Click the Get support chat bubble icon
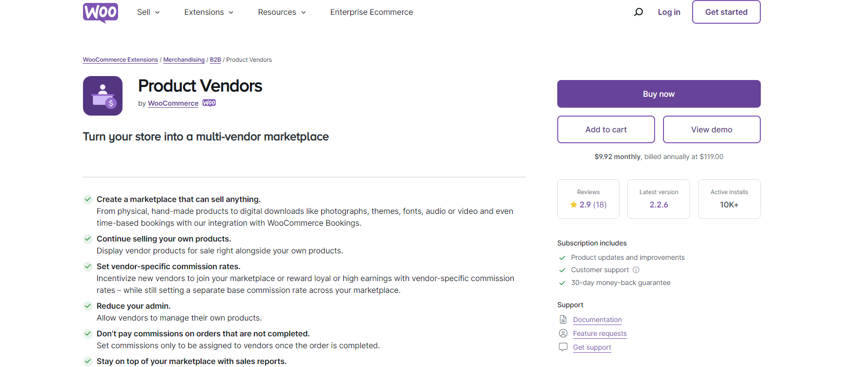This screenshot has height=367, width=868. [x=563, y=347]
